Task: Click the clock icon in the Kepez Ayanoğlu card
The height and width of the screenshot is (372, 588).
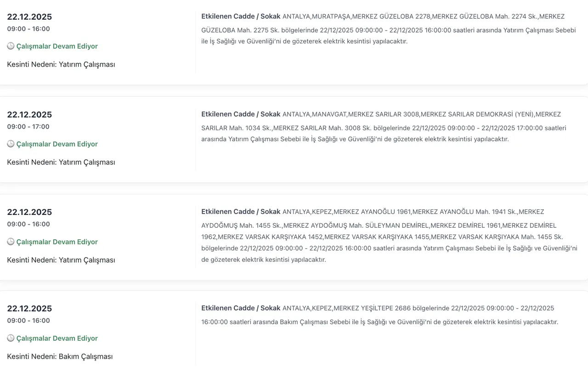Action: (x=11, y=242)
